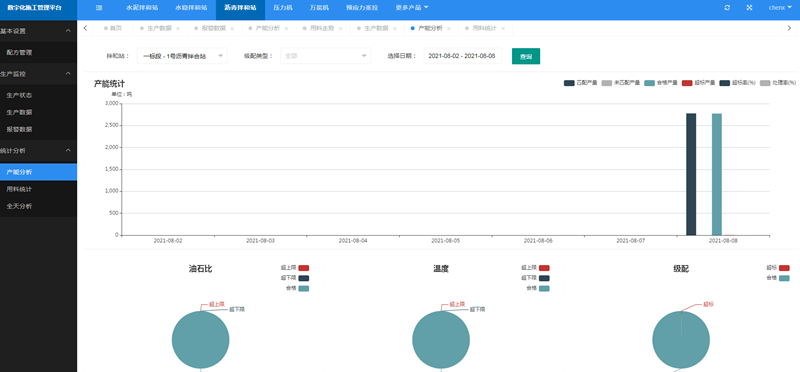Collapse the 基本设置 sidebar group
Screen dimensions: 800x372
click(x=38, y=31)
